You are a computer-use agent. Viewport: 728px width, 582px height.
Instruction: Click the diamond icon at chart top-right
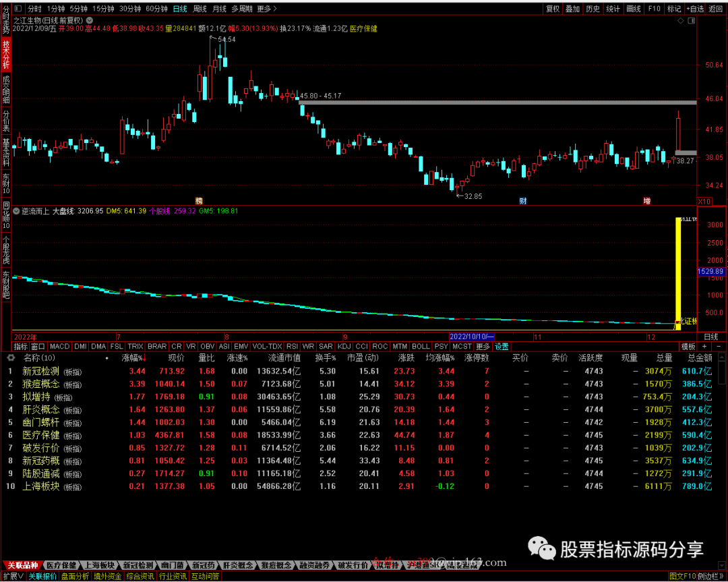click(x=681, y=20)
